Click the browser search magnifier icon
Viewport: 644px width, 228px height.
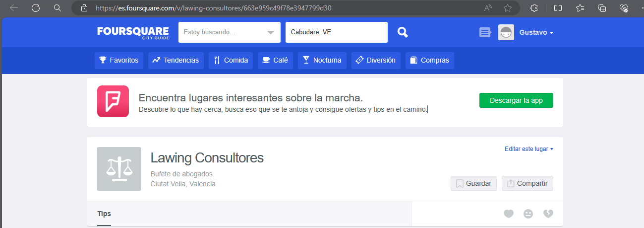(x=58, y=8)
